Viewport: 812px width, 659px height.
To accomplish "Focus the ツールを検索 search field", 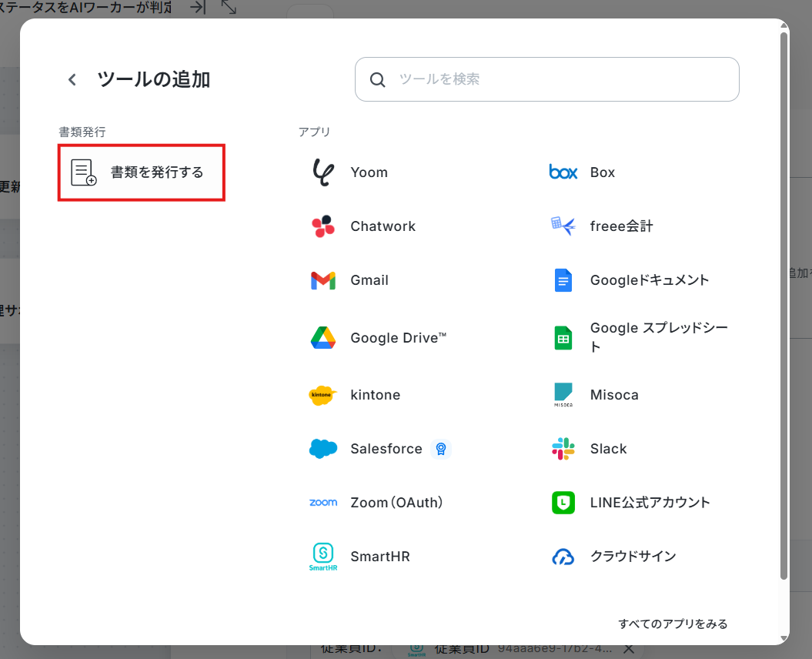I will click(547, 79).
